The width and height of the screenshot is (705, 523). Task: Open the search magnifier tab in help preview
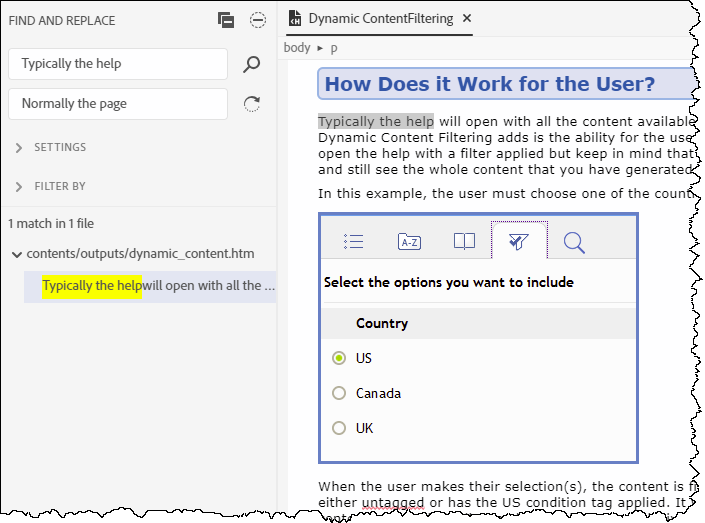pyautogui.click(x=573, y=241)
